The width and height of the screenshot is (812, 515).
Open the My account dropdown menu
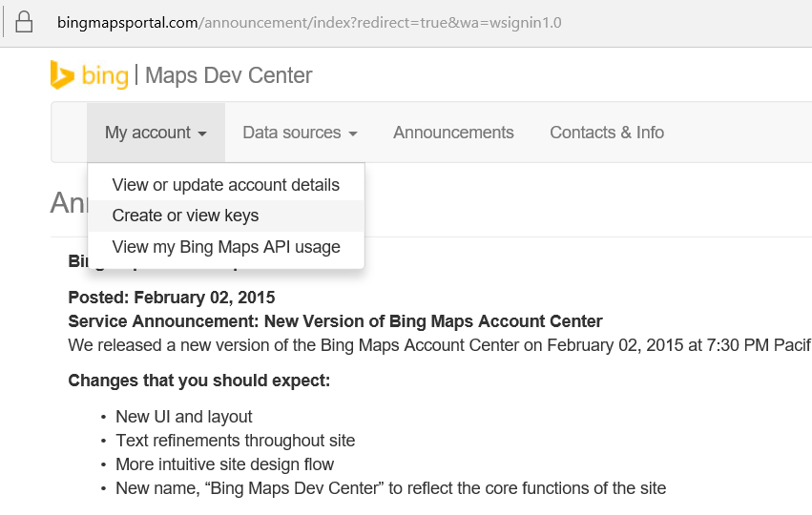[x=156, y=133]
